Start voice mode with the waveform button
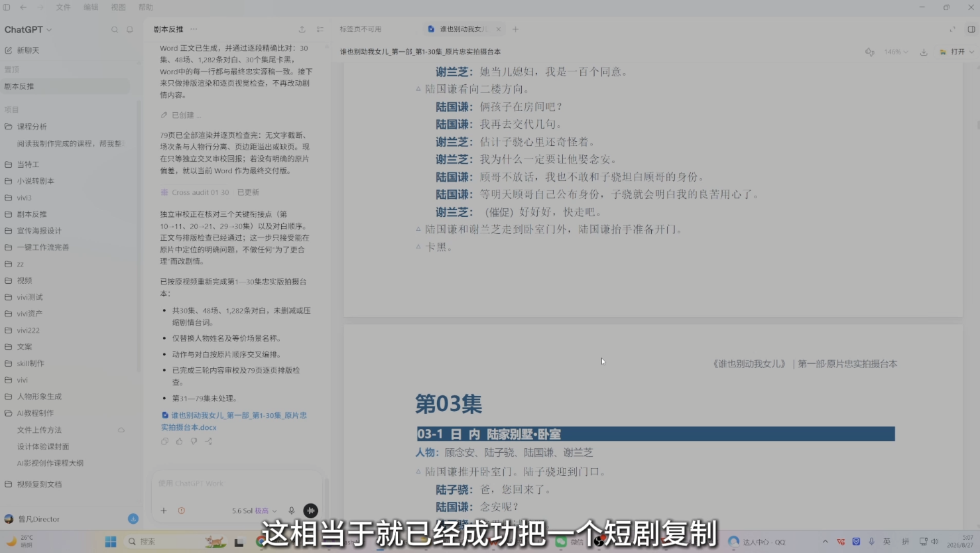 (x=310, y=511)
